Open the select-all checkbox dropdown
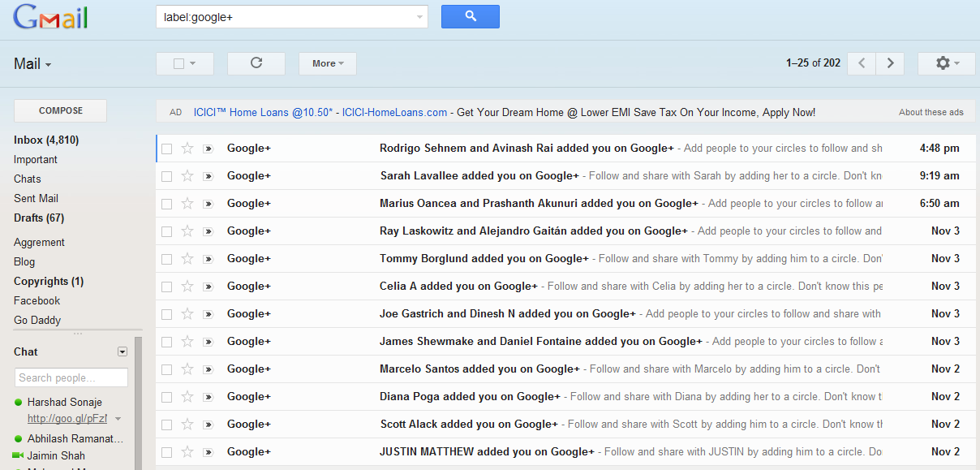 pos(195,63)
